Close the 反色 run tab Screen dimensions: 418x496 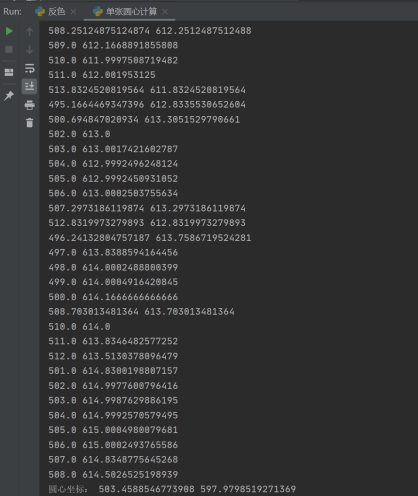[x=74, y=12]
